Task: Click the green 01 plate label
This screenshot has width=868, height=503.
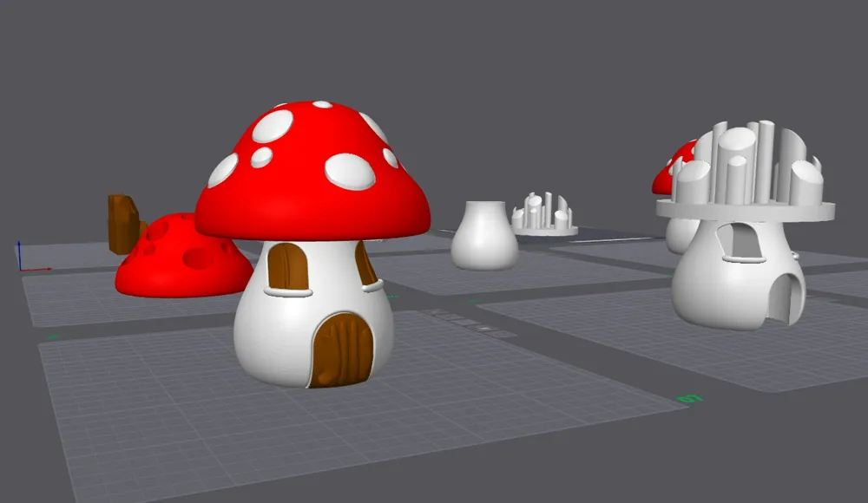Action: [x=690, y=398]
